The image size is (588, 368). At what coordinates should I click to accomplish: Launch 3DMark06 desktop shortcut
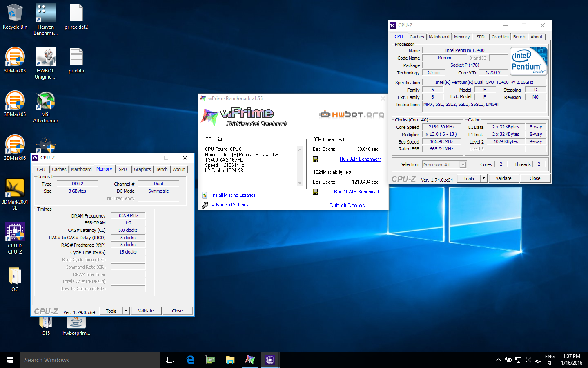coord(15,148)
